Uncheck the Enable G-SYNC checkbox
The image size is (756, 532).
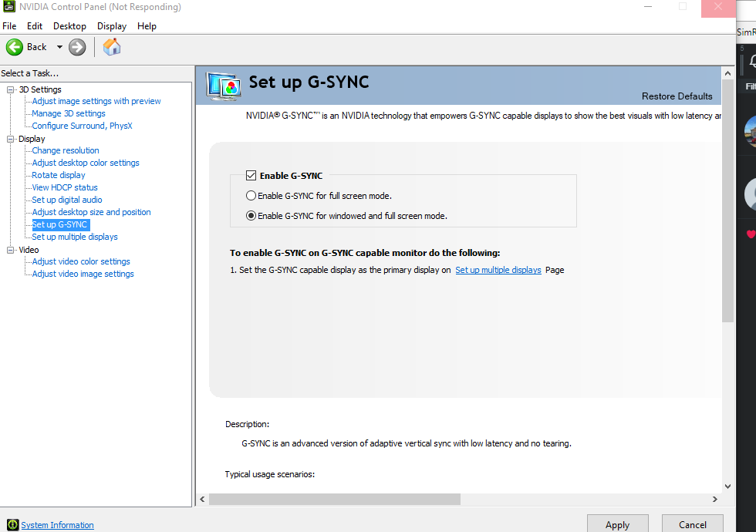[251, 176]
